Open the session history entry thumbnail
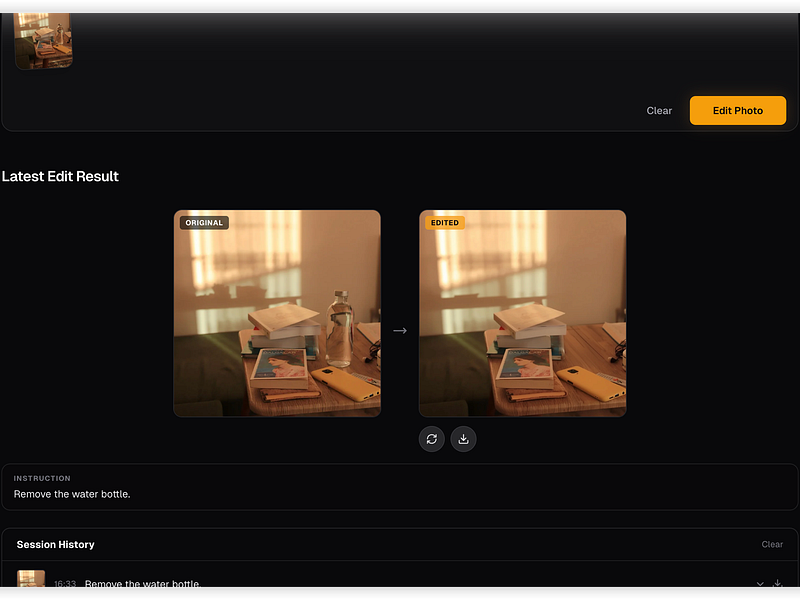The width and height of the screenshot is (800, 600). (31, 579)
